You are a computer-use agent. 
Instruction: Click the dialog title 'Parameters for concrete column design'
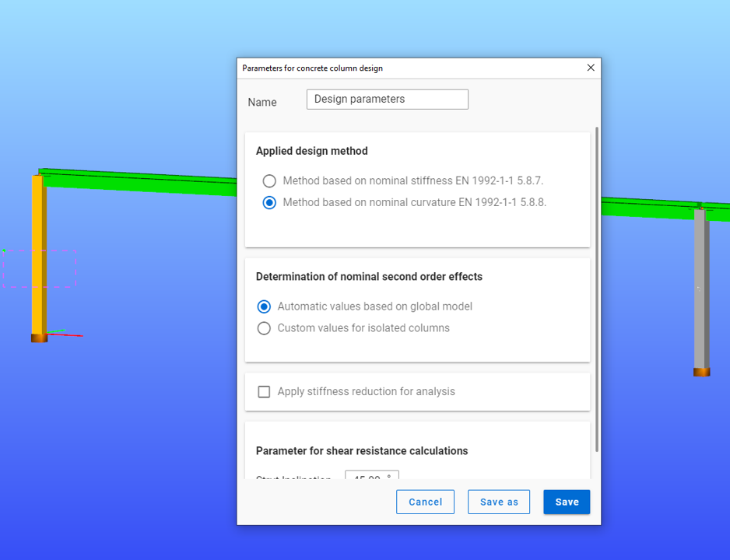tap(312, 68)
